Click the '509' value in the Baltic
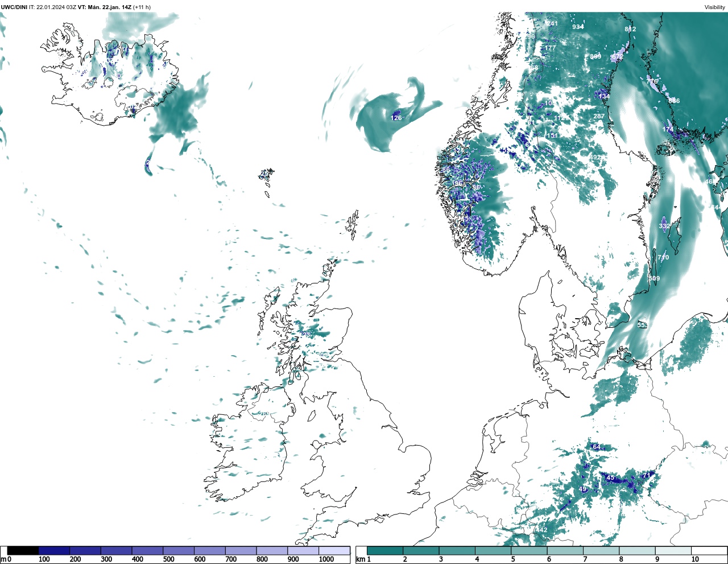728x564 pixels. coord(654,278)
